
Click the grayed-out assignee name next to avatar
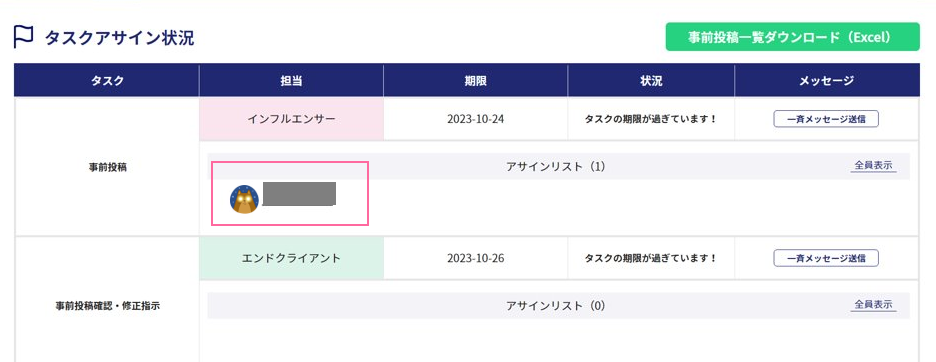click(299, 194)
